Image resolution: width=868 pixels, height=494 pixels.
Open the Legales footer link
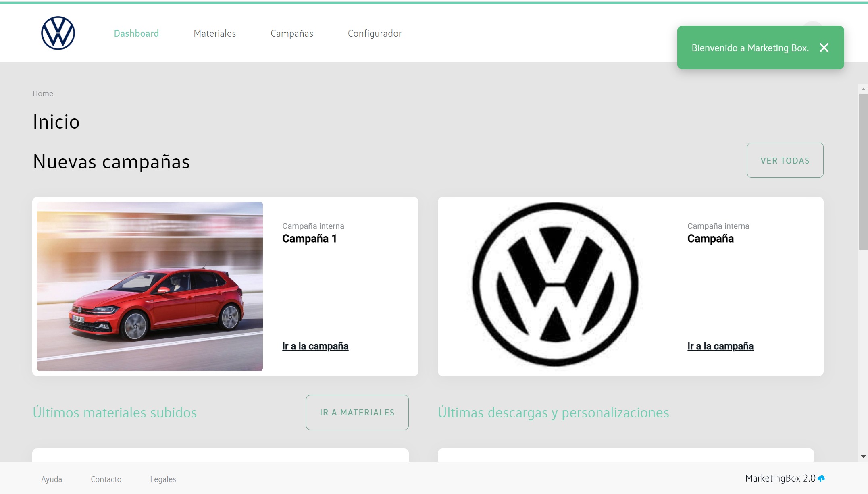(x=163, y=479)
